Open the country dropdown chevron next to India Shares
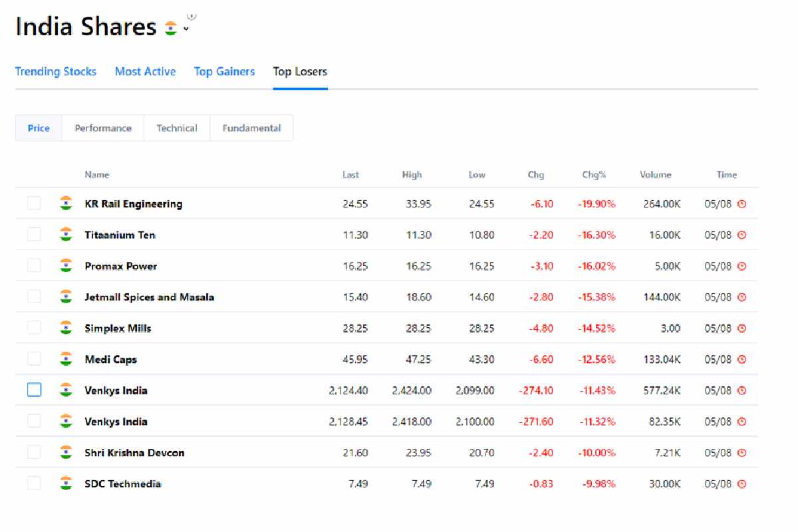The width and height of the screenshot is (798, 532). tap(186, 29)
